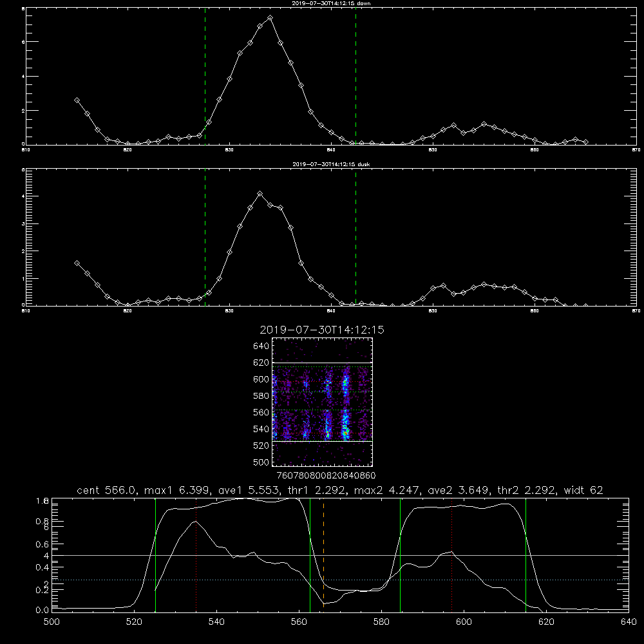The image size is (644, 644).
Task: Click the 640 label on spectrogram y-axis
Action: (x=261, y=346)
